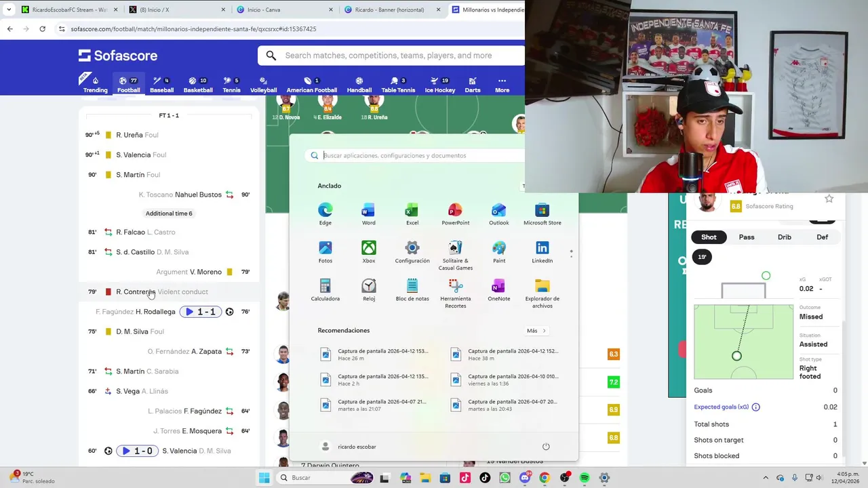Open Microsoft Store pinned app

coord(542,213)
